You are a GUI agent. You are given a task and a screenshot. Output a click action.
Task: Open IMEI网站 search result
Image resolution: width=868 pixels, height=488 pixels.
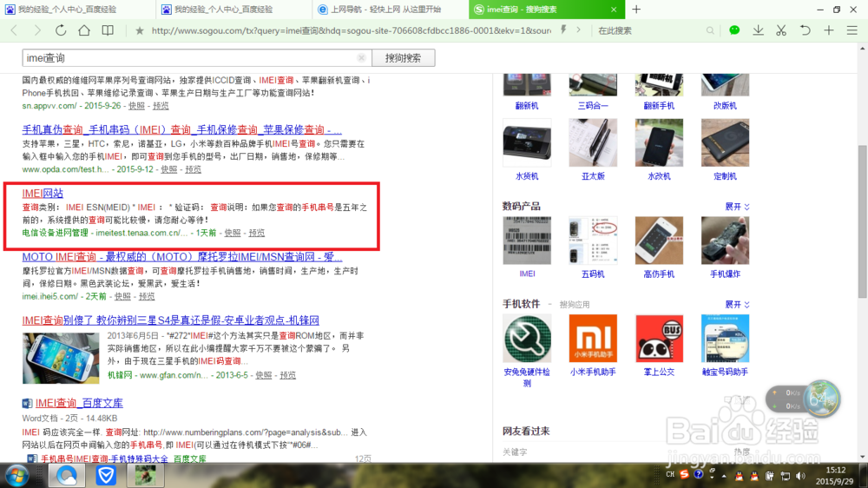(x=43, y=194)
